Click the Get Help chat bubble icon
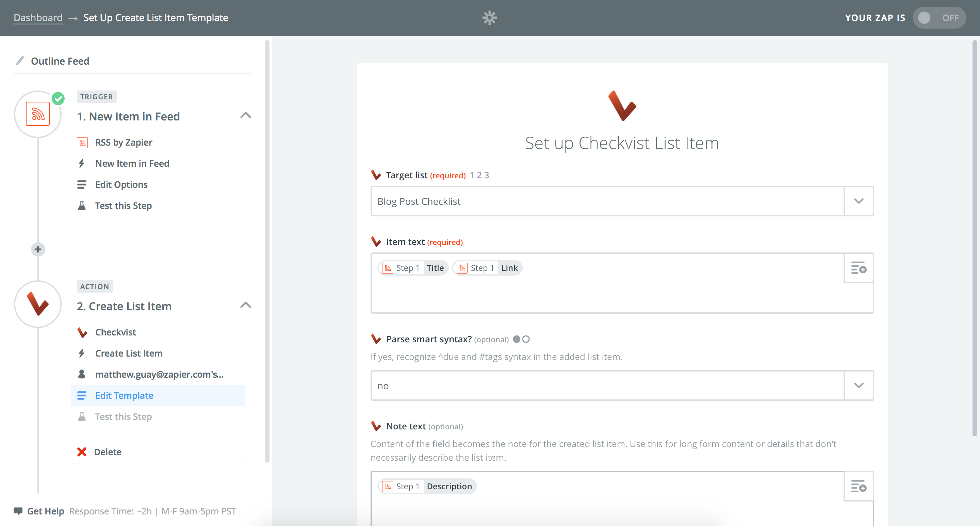Screen dimensions: 980x526 point(18,511)
